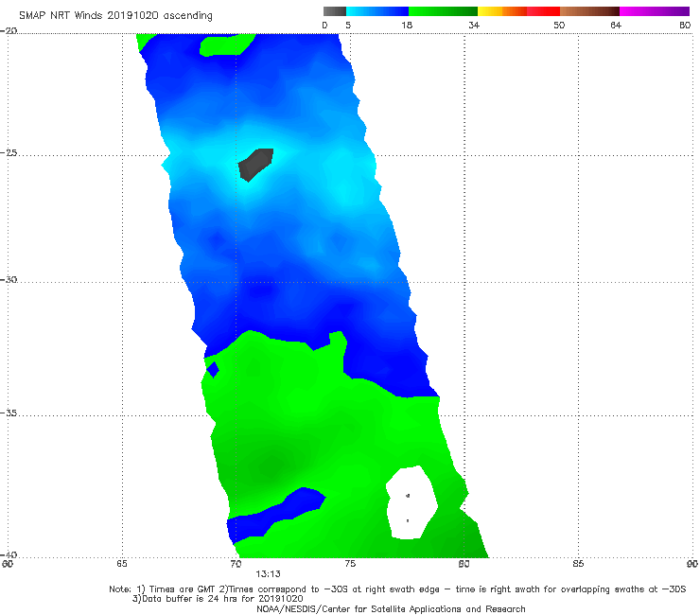Click the latitude axis label '-40'
The width and height of the screenshot is (700, 615).
[x=9, y=554]
